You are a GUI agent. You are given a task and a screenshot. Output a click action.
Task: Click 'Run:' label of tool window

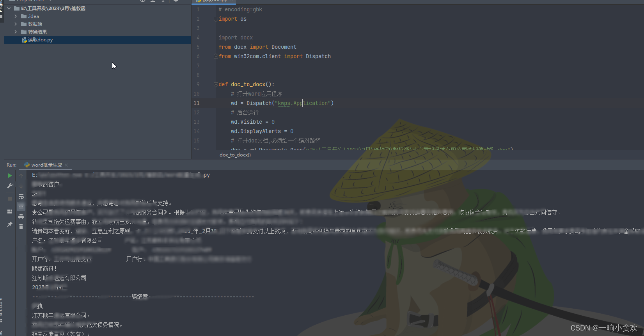pyautogui.click(x=12, y=165)
